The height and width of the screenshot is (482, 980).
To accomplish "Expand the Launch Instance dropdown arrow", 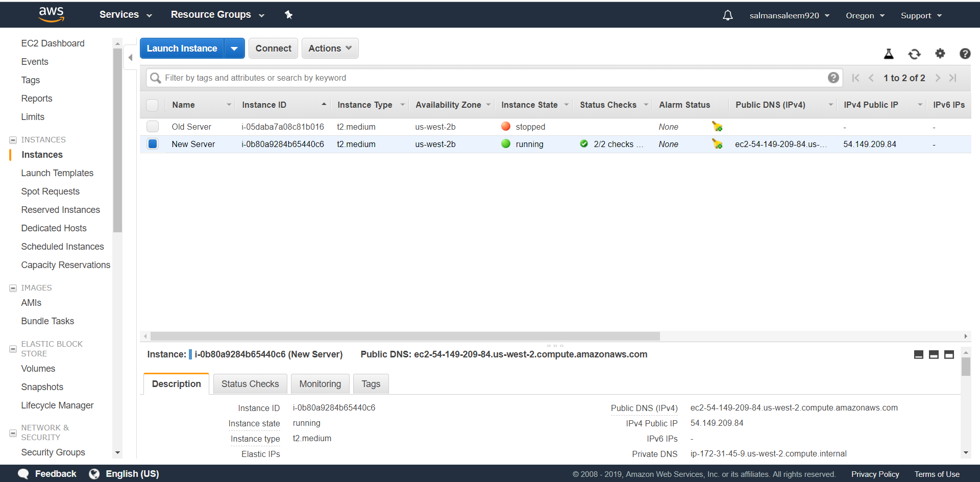I will click(234, 49).
